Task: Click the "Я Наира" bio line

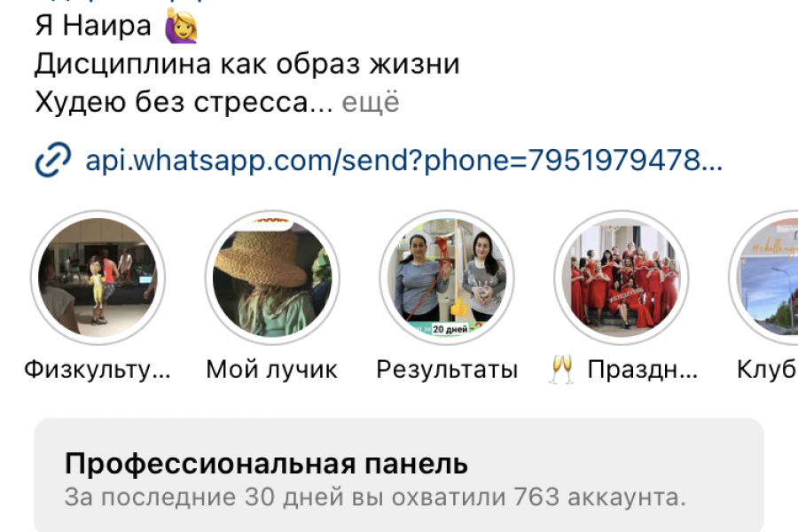Action: [x=93, y=26]
